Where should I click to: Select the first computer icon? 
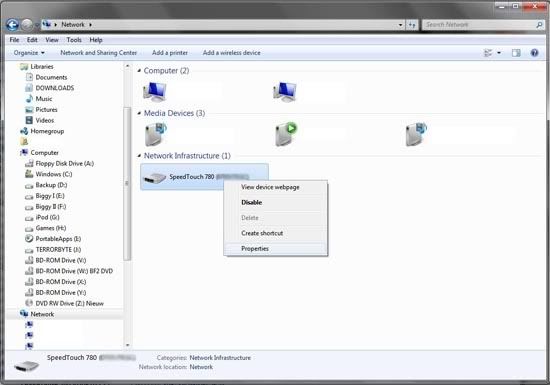pos(155,92)
